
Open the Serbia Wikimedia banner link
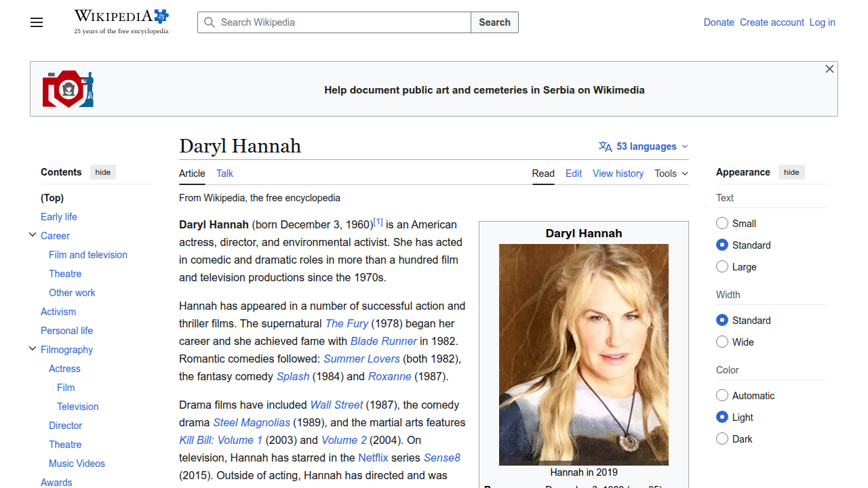point(484,89)
